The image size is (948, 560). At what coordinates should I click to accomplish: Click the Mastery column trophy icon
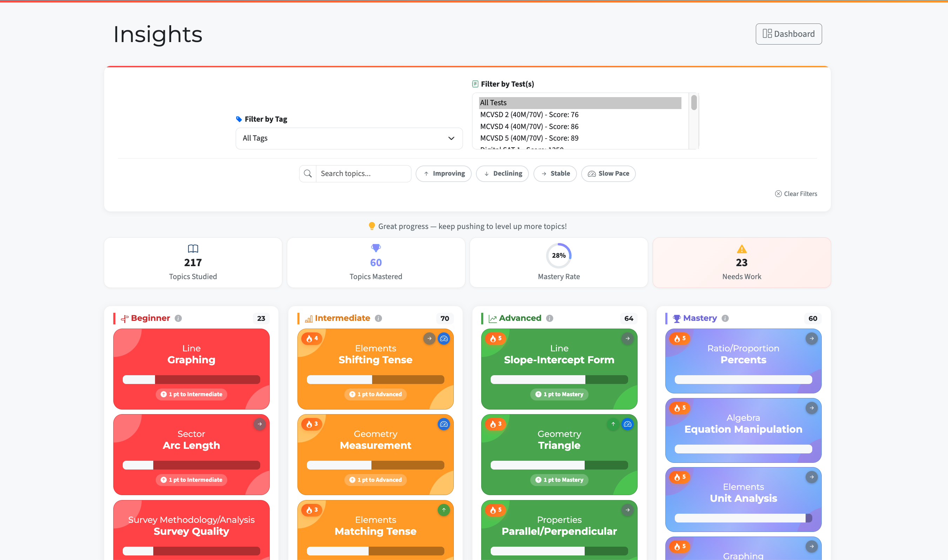tap(677, 319)
